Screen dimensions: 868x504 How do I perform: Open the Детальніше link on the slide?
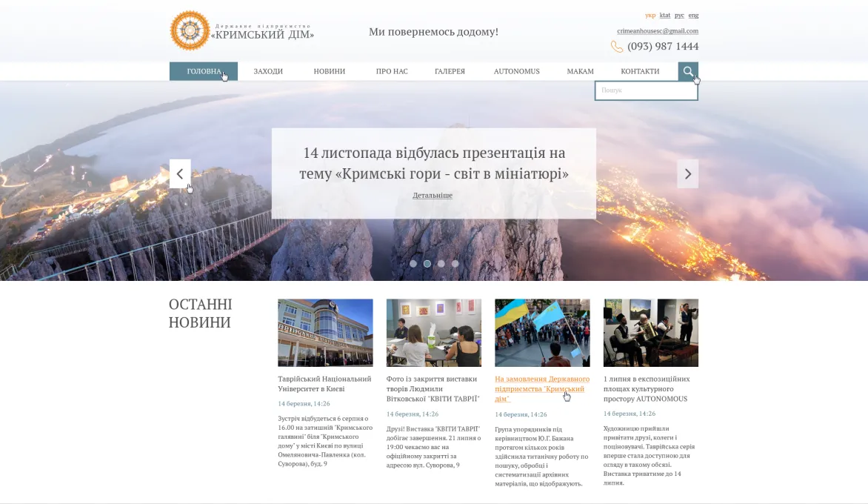tap(433, 195)
